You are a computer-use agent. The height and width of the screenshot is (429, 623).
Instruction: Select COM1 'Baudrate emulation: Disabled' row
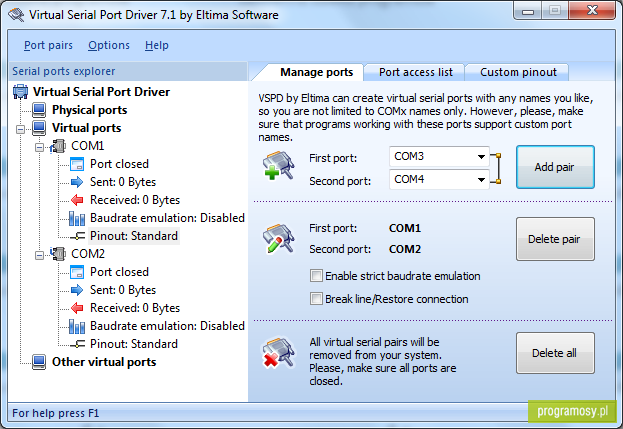coord(167,218)
